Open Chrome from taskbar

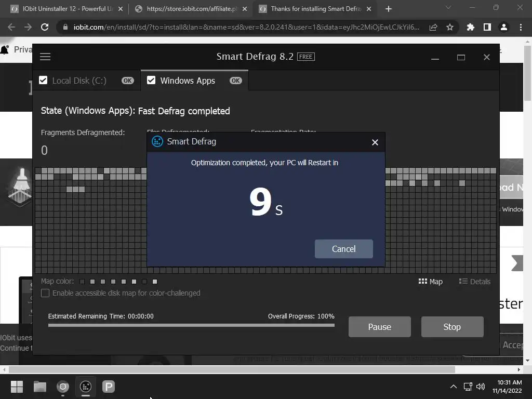pyautogui.click(x=63, y=387)
